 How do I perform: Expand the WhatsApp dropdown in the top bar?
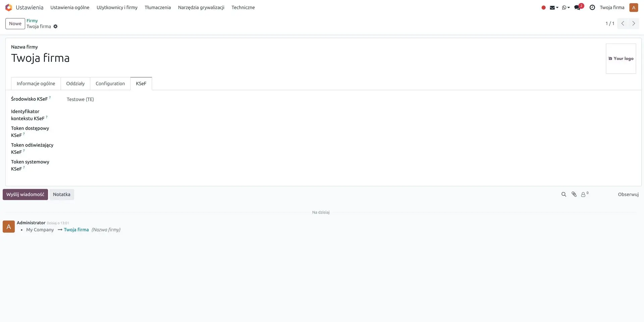pyautogui.click(x=566, y=7)
